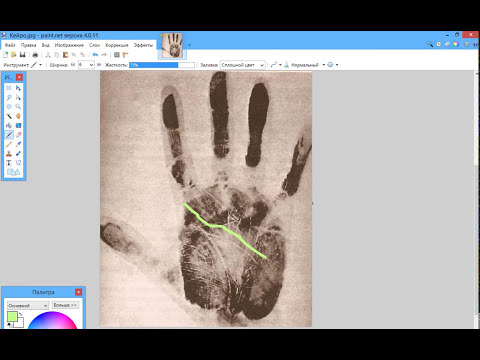Select the Gradient tool
480x360 pixels.
[x=18, y=125]
